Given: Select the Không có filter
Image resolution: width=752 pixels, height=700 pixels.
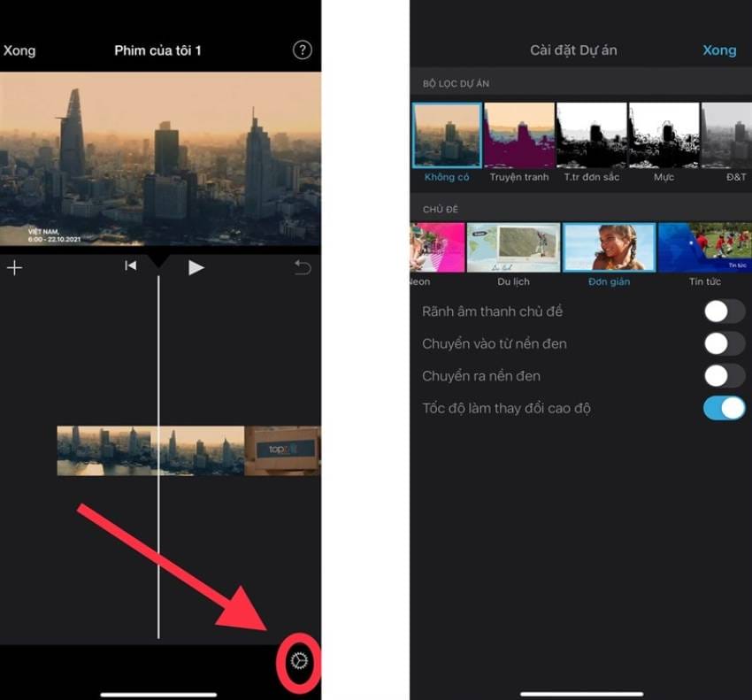Looking at the screenshot, I should (x=446, y=135).
